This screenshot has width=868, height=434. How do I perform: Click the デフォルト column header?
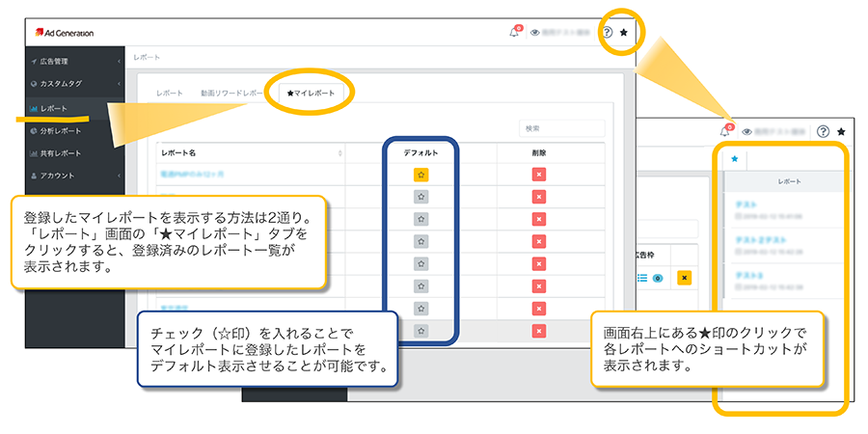coord(420,152)
